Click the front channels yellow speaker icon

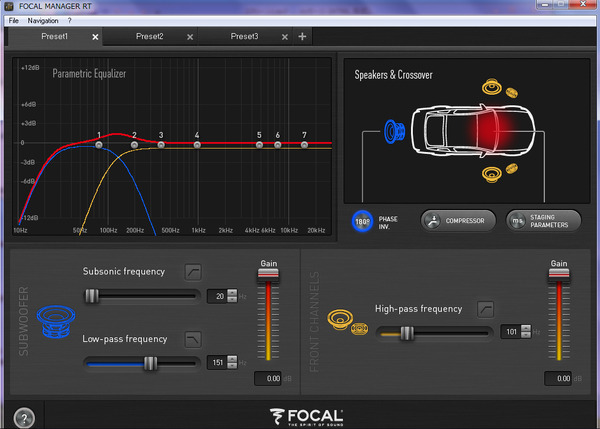coord(347,322)
